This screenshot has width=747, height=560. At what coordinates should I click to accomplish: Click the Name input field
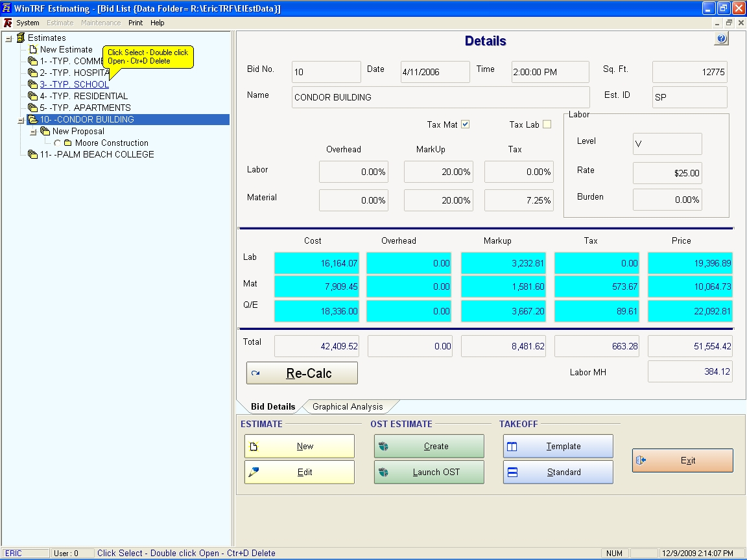pos(440,97)
